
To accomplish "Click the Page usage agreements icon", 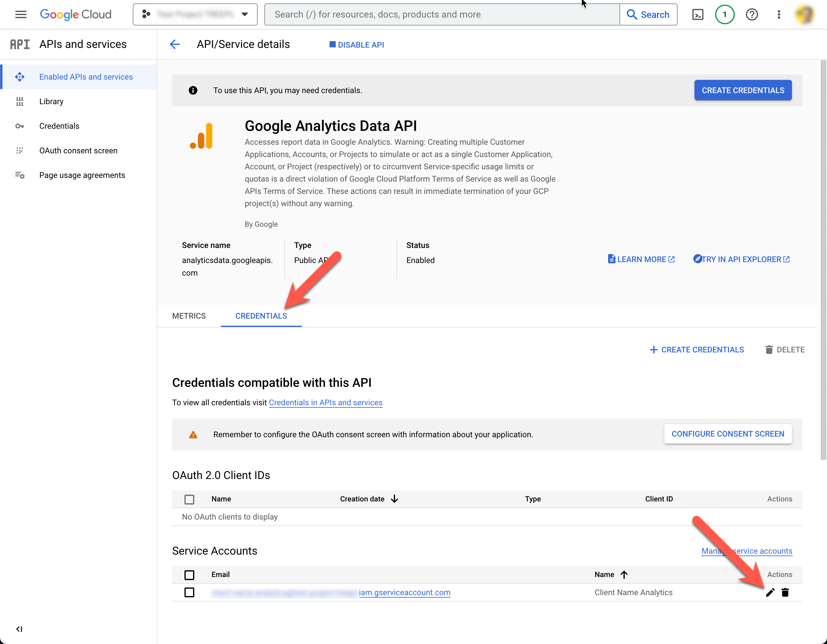I will coord(20,175).
